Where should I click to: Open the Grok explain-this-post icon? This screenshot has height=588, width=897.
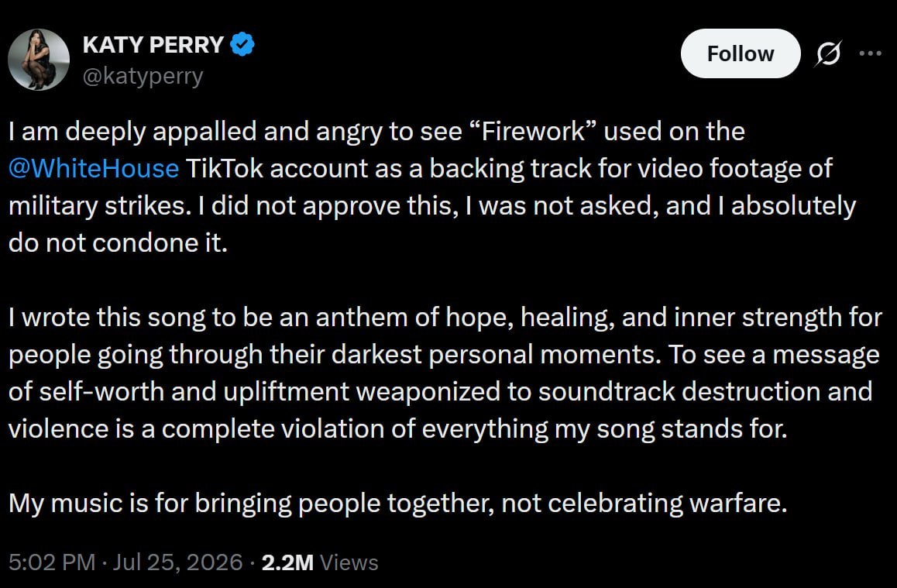point(828,53)
